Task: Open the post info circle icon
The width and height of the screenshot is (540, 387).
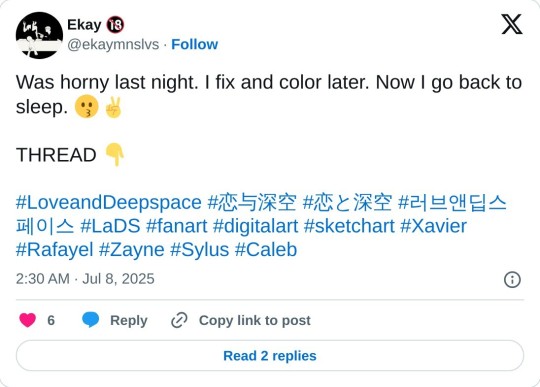Action: 512,280
